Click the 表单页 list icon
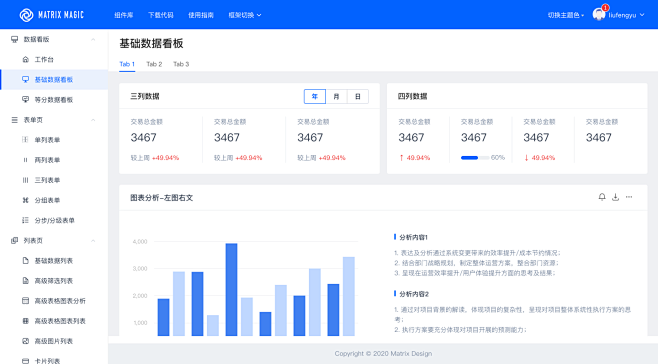Image resolution: width=658 pixels, height=364 pixels. pyautogui.click(x=15, y=120)
